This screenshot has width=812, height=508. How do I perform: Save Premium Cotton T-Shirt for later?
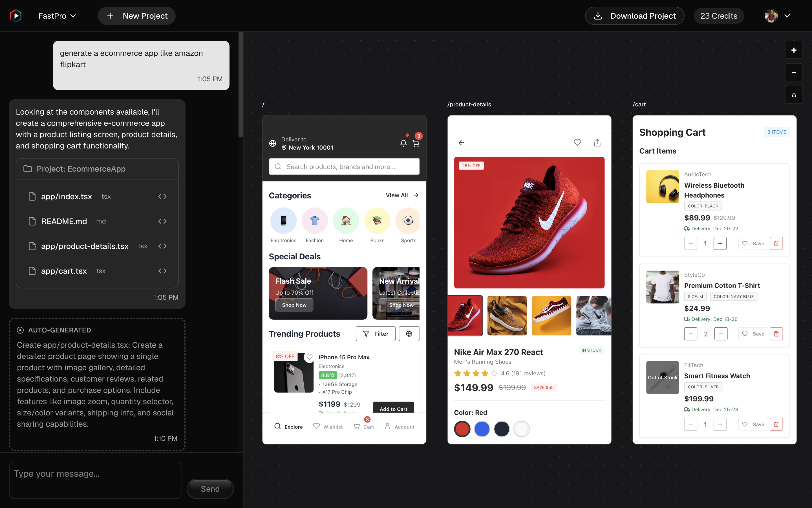click(753, 334)
